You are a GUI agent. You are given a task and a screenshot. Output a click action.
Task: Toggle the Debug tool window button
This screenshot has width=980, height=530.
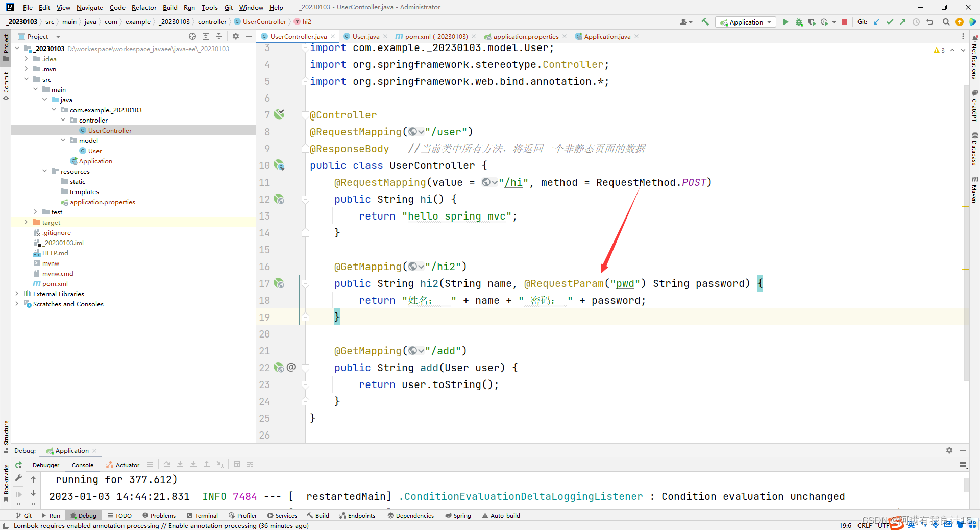[83, 515]
